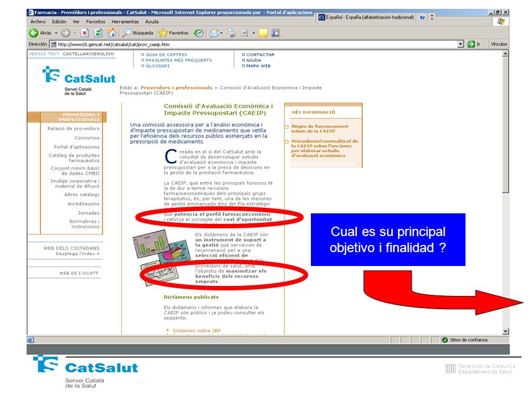Click the forward navigation arrow icon

coord(65,33)
